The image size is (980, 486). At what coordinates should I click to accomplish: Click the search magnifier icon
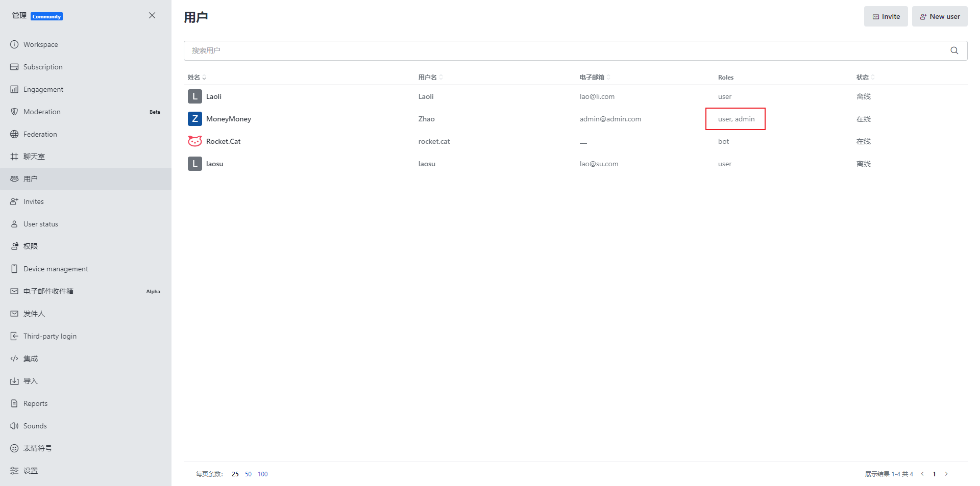pos(954,50)
